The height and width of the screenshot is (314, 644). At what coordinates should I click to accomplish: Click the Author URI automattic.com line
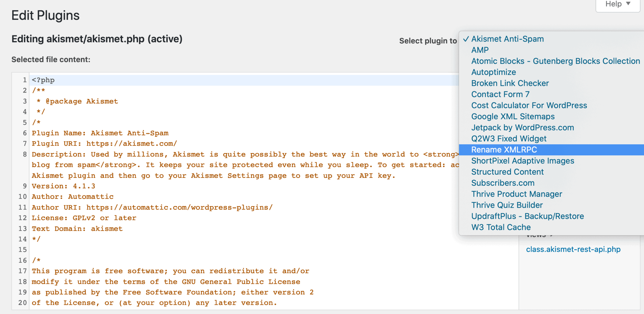click(152, 207)
